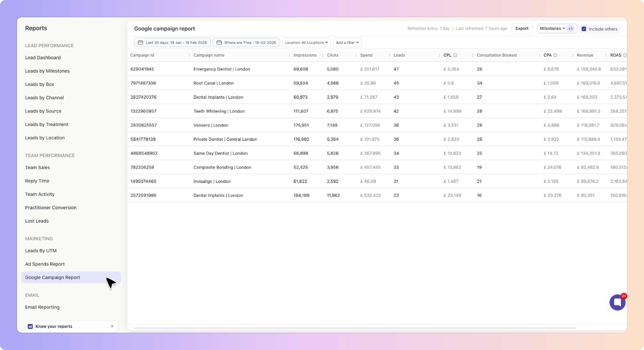Click the Where are They calendar icon

pyautogui.click(x=219, y=43)
